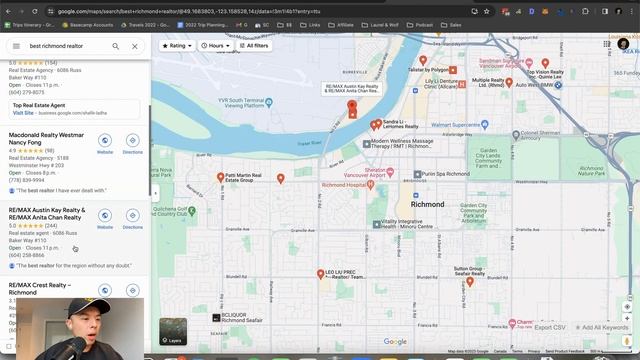
Task: Bookmark this page with the star
Action: [487, 11]
